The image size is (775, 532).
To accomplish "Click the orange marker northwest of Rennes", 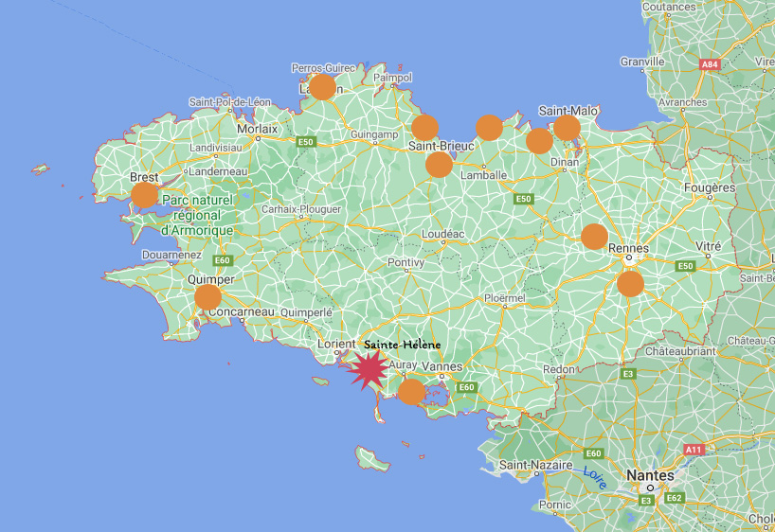I will [594, 236].
